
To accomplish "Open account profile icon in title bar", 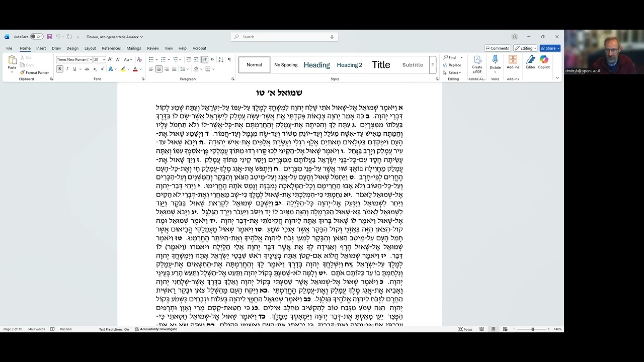I will click(514, 37).
